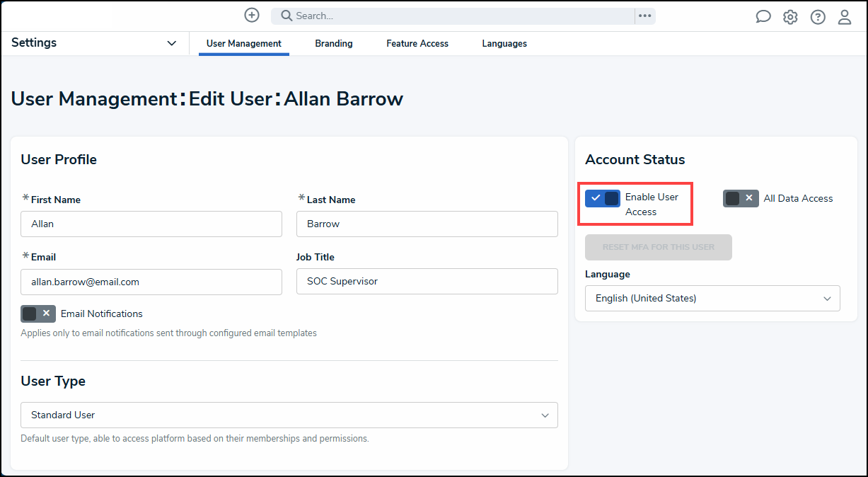
Task: Click the Email input field
Action: pyautogui.click(x=151, y=282)
